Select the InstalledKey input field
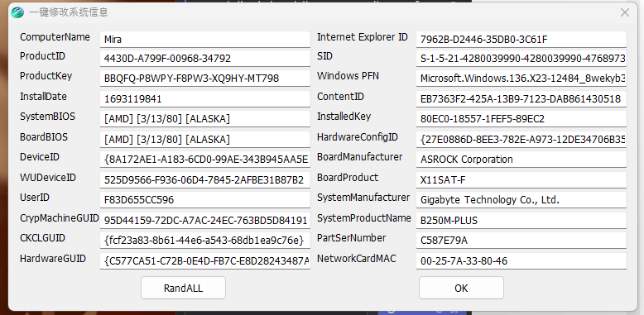This screenshot has width=644, height=315. (x=521, y=118)
